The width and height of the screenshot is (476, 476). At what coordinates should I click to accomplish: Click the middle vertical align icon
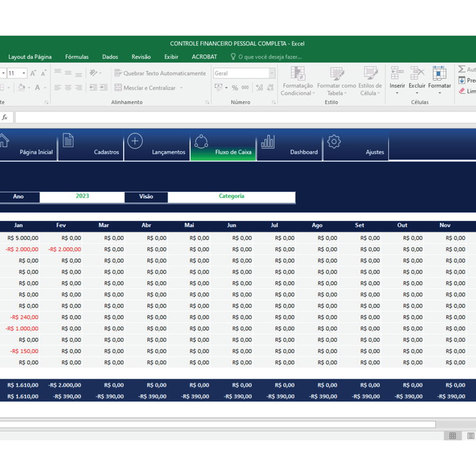(x=68, y=72)
